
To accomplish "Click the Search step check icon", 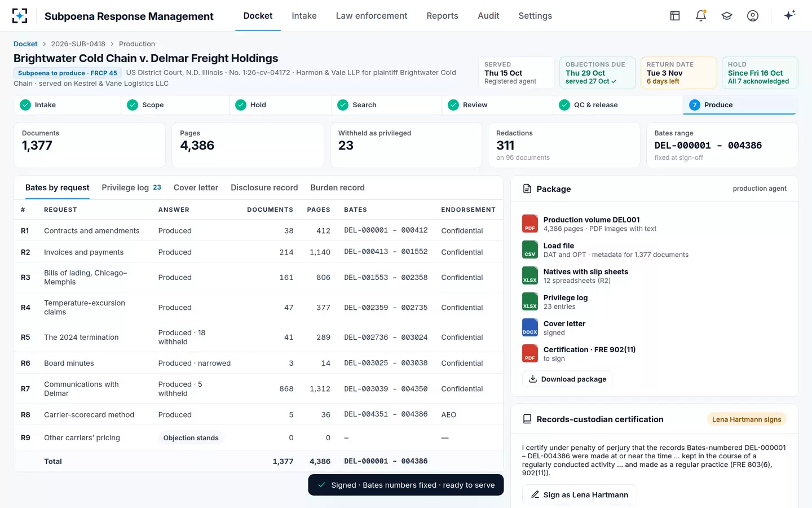I will point(343,105).
